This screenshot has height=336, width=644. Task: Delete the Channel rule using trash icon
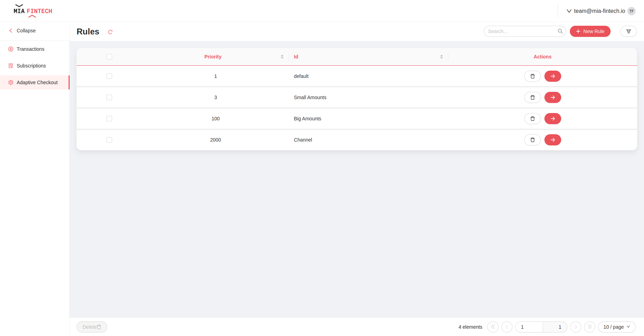[532, 140]
